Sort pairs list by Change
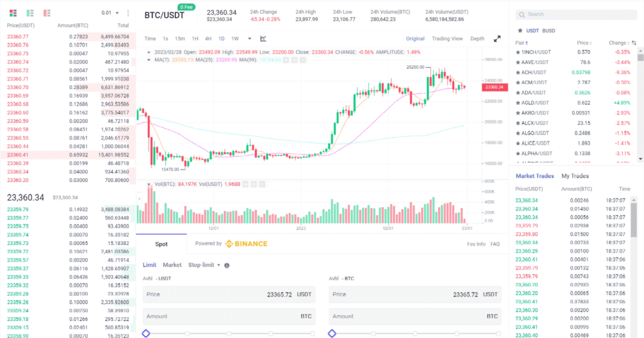This screenshot has width=644, height=338. click(x=619, y=43)
